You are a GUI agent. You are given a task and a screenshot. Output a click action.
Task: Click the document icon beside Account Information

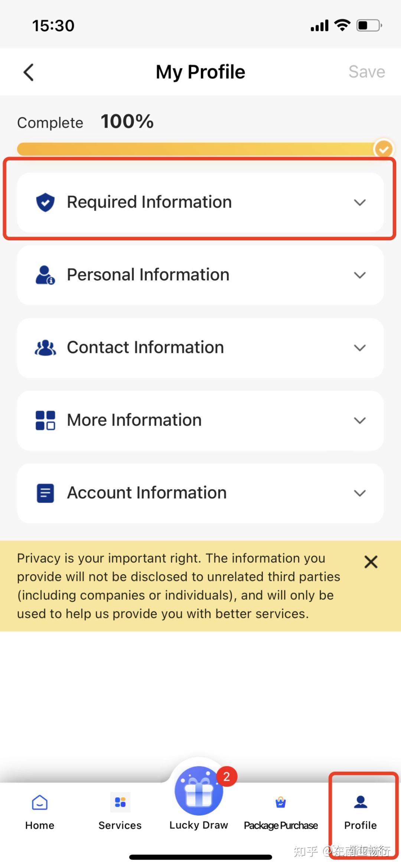pyautogui.click(x=45, y=493)
